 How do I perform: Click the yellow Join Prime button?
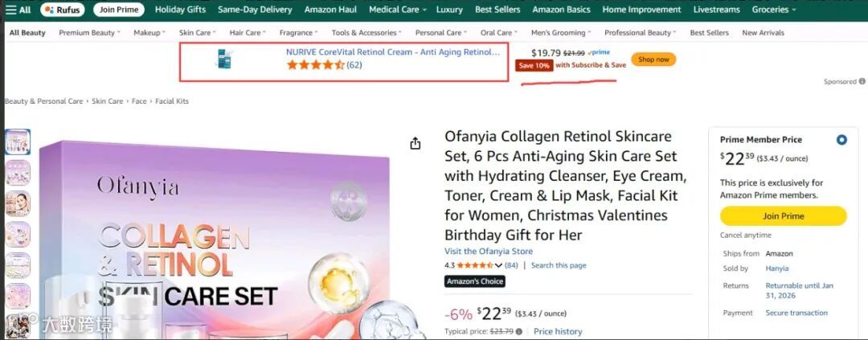pos(783,216)
